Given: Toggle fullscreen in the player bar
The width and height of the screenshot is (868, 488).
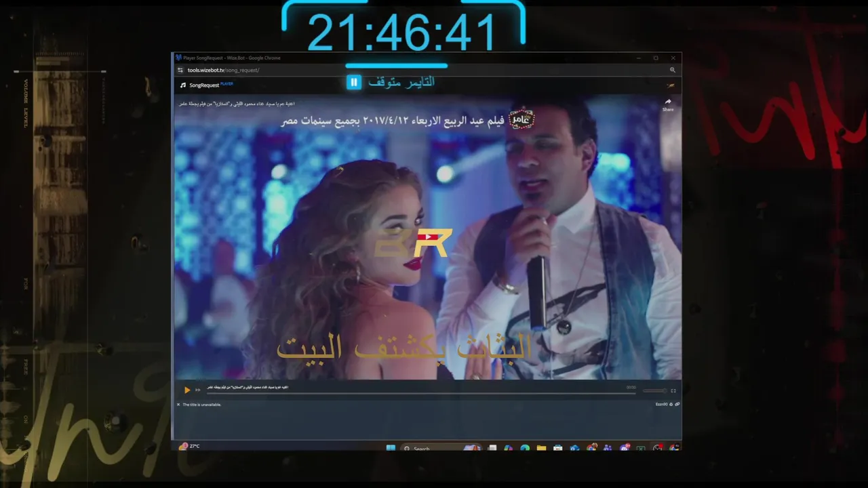Looking at the screenshot, I should (673, 390).
